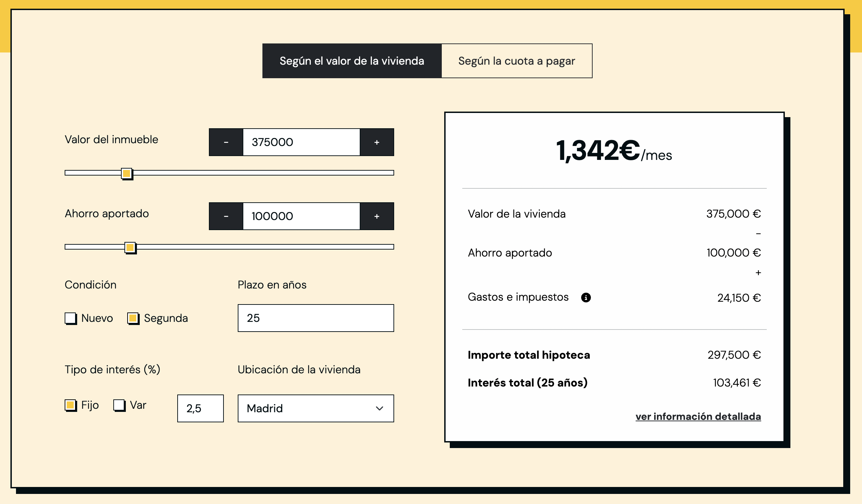Image resolution: width=862 pixels, height=504 pixels.
Task: Click the 24,150 € Gastos e impuestos value
Action: 739,298
